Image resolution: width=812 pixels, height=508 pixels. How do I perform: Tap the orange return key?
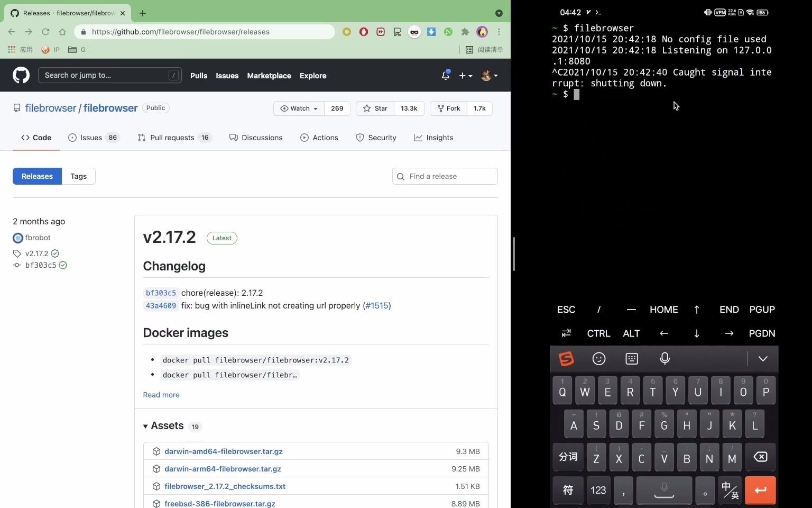760,491
